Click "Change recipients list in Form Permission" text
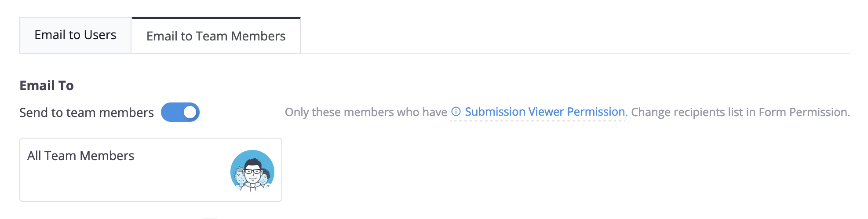 [740, 112]
